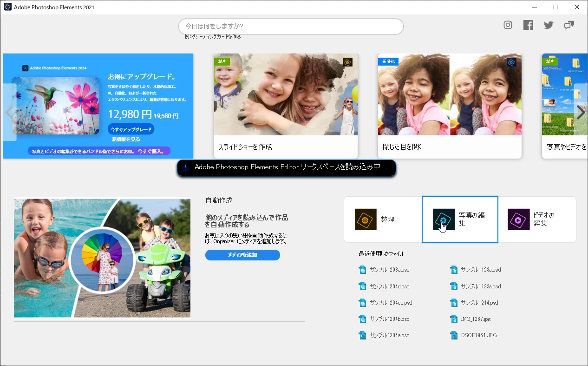Click Editor badge on 閉じた目を開く card
Screen dimensions: 588x366
[x=511, y=62]
